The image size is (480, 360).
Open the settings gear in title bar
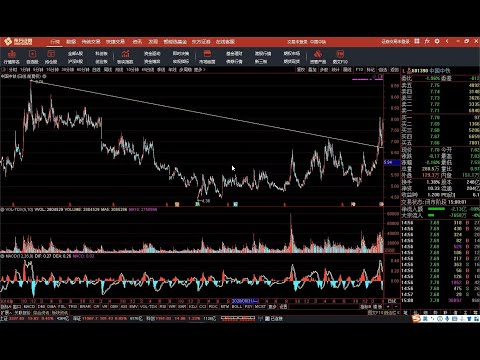click(437, 41)
